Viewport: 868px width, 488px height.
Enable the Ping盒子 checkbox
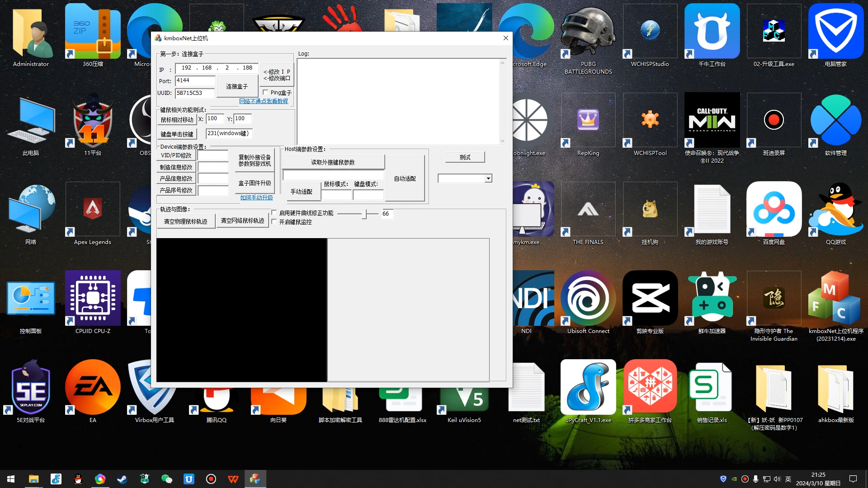266,93
